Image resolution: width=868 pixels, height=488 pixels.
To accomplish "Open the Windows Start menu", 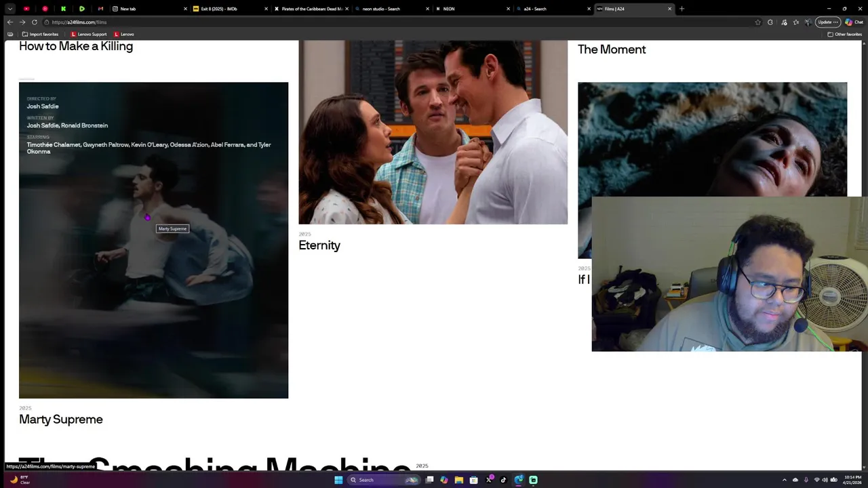I will (x=338, y=480).
